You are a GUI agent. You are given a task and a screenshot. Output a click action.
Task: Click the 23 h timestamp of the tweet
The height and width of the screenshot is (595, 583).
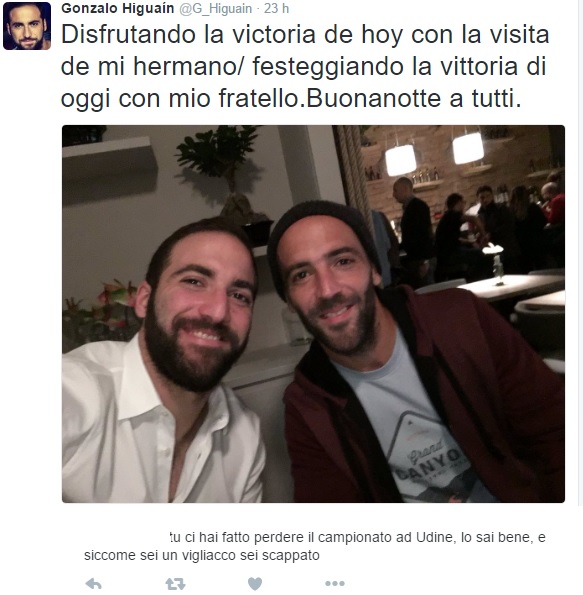pyautogui.click(x=276, y=8)
